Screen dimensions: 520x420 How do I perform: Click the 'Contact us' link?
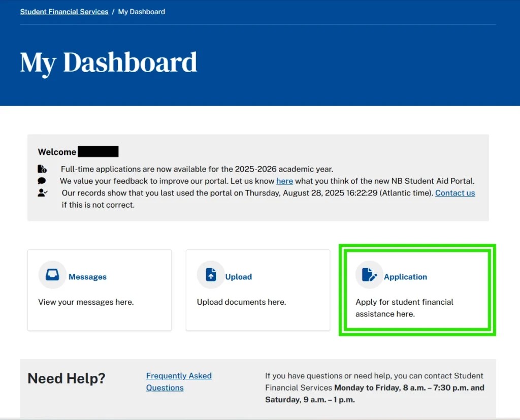coord(455,192)
